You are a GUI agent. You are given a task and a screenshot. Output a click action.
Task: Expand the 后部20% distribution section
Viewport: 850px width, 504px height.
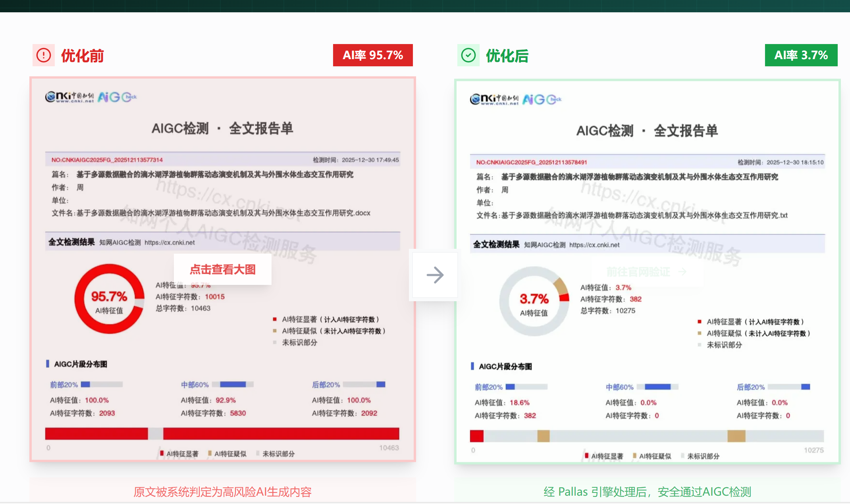pos(326,385)
